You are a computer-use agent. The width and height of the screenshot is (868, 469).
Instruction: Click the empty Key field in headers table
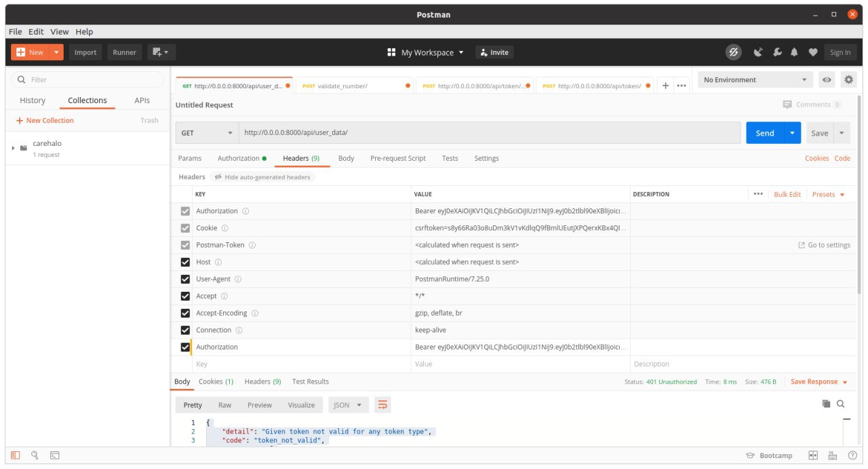[301, 364]
